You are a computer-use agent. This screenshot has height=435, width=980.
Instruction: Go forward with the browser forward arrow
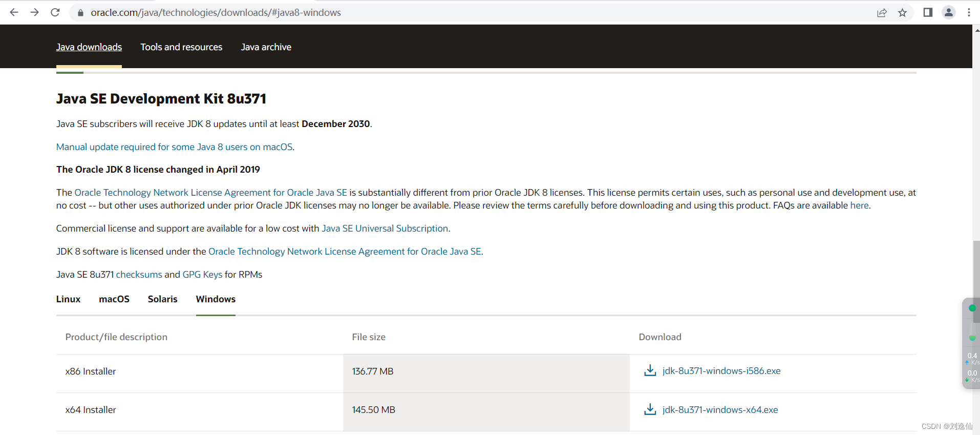(34, 12)
